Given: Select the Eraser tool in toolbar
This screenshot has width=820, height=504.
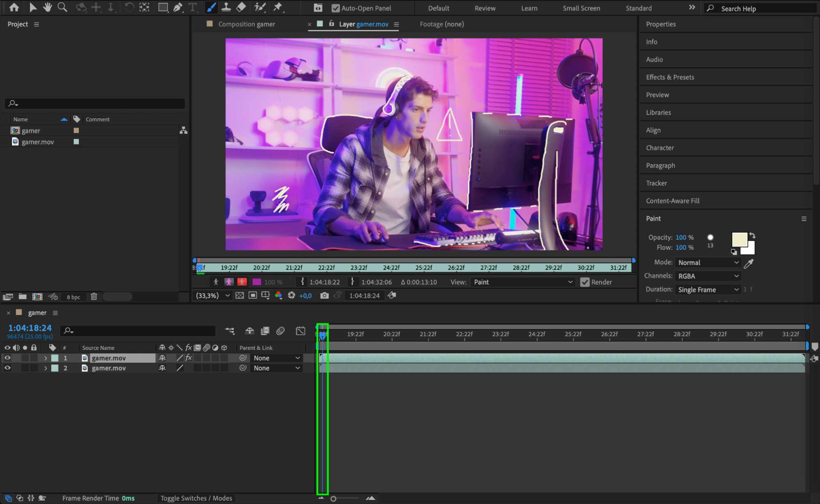Looking at the screenshot, I should point(241,7).
